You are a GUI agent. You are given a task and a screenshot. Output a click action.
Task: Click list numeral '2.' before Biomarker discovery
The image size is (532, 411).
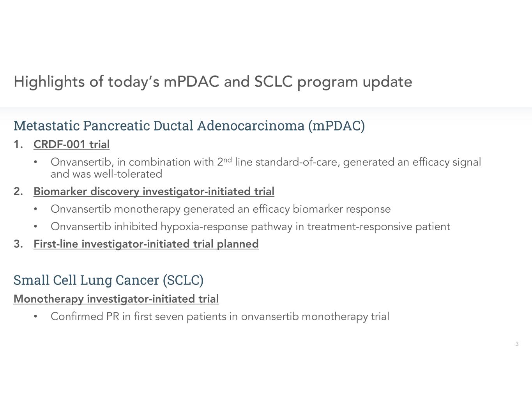[x=18, y=192]
